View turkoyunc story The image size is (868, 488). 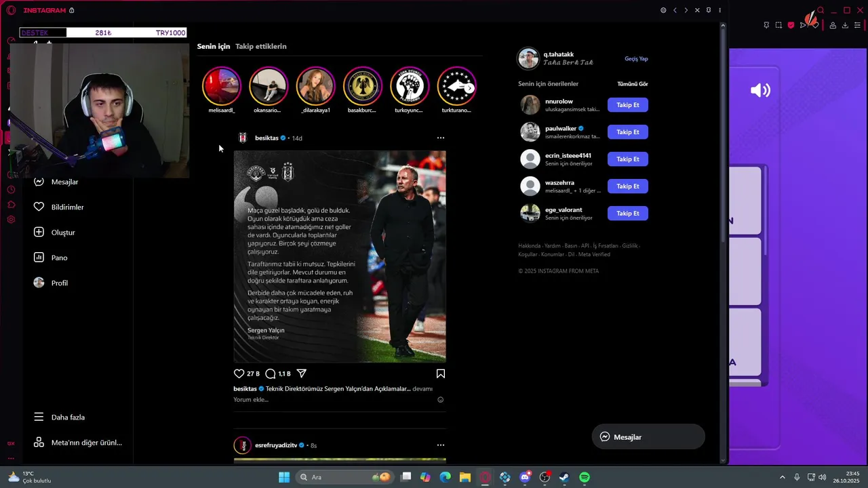click(x=409, y=86)
